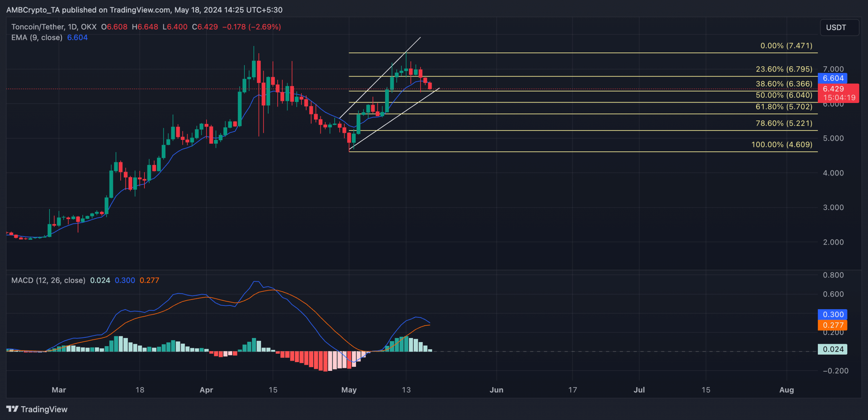
Task: Select Fibonacci label 61.80% (5.702)
Action: (x=784, y=107)
